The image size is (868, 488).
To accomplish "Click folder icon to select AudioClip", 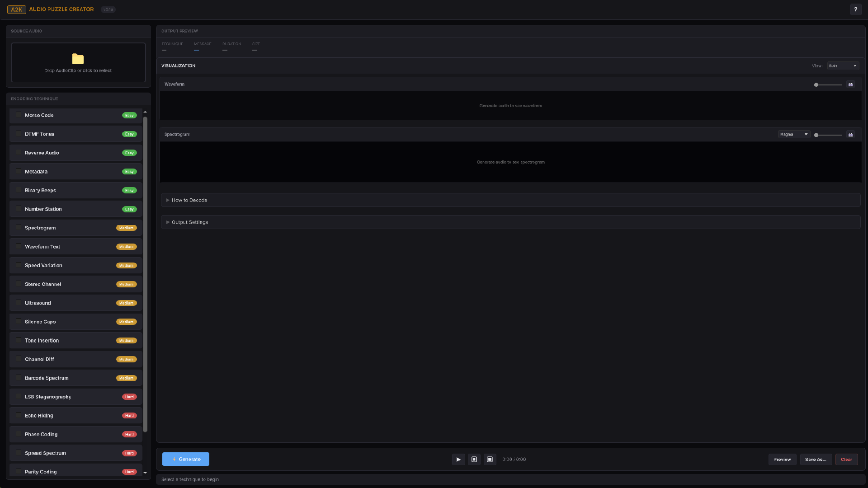I will click(x=78, y=59).
